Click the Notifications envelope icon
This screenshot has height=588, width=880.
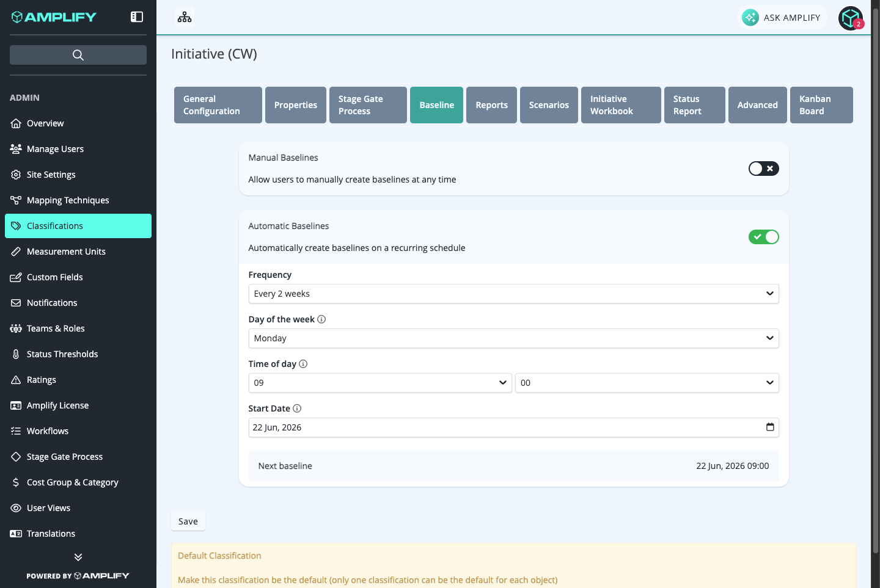[x=16, y=303]
